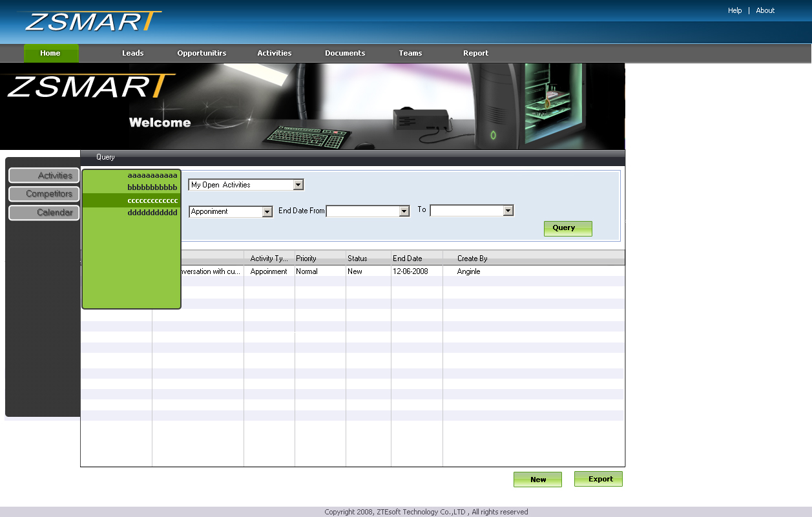Go to the Leads menu
Image resolution: width=812 pixels, height=517 pixels.
pos(132,53)
